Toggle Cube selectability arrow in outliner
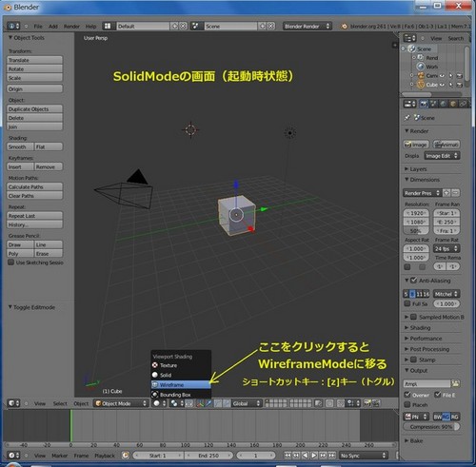Screen dimensions: 476x467 (x=450, y=85)
